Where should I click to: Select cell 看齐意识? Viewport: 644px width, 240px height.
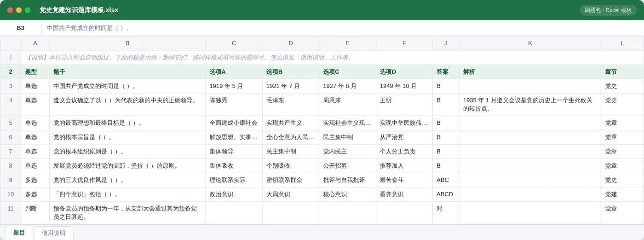(404, 194)
